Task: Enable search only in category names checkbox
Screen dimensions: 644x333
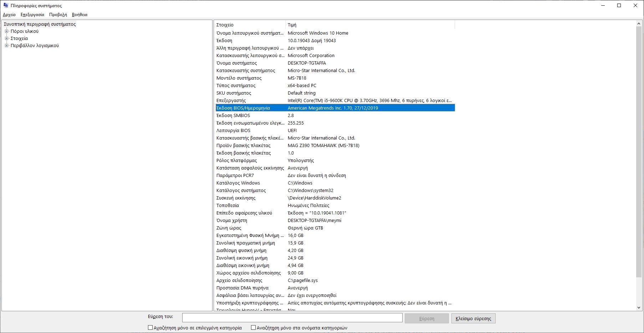Action: pos(253,327)
